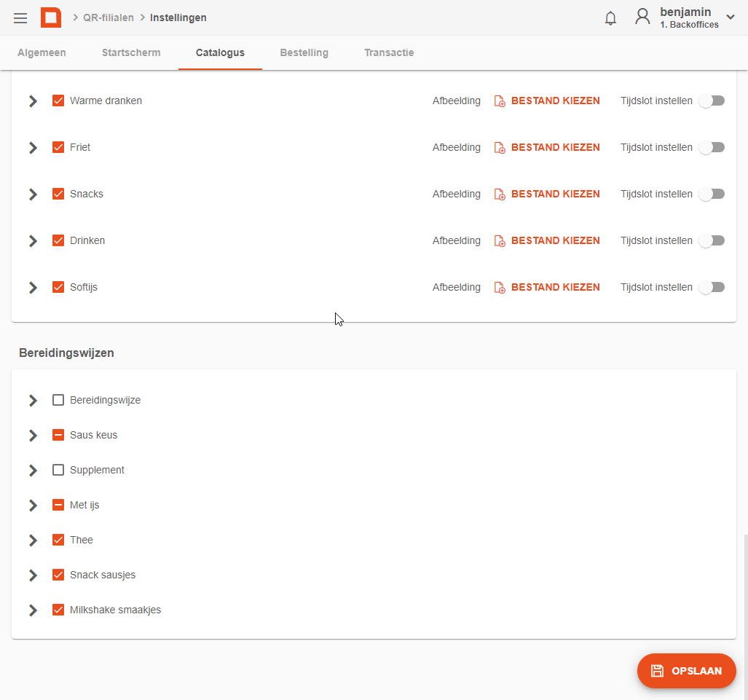Screen dimensions: 748x700
Task: Expand the Snack sausjes row
Action: tap(33, 575)
